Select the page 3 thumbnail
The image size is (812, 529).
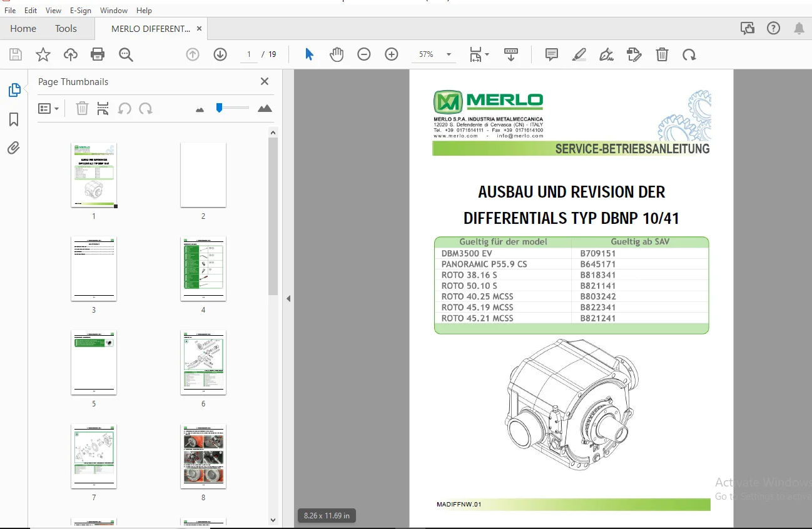click(x=94, y=269)
